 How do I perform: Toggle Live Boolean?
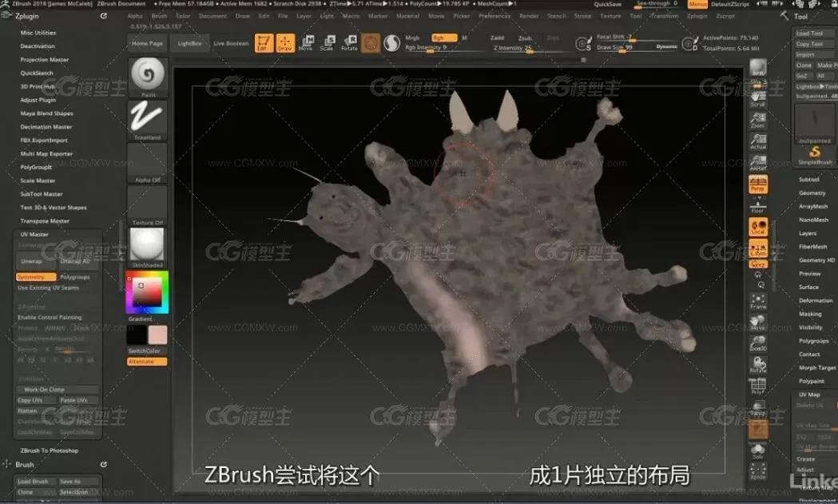pyautogui.click(x=231, y=43)
